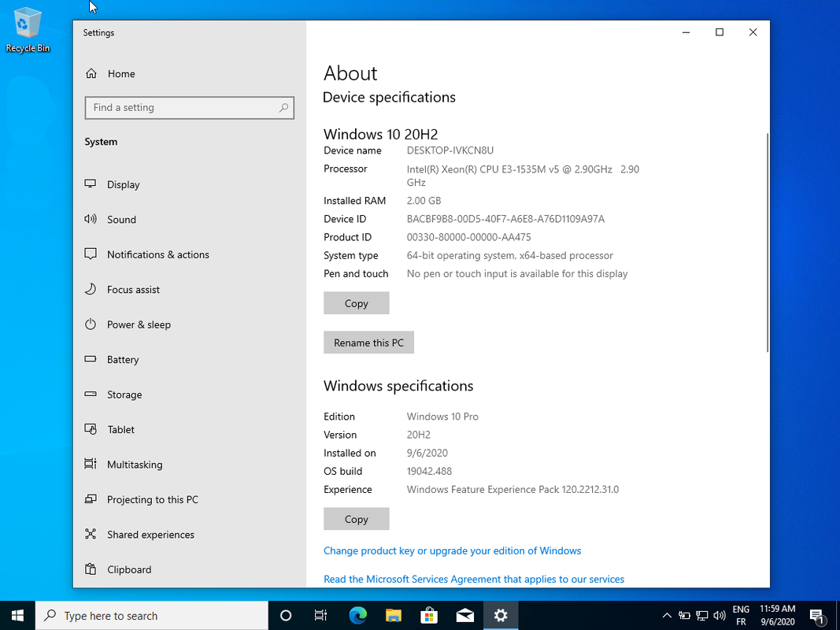Click the battery power icon in system tray
The image size is (840, 630).
[x=684, y=616]
